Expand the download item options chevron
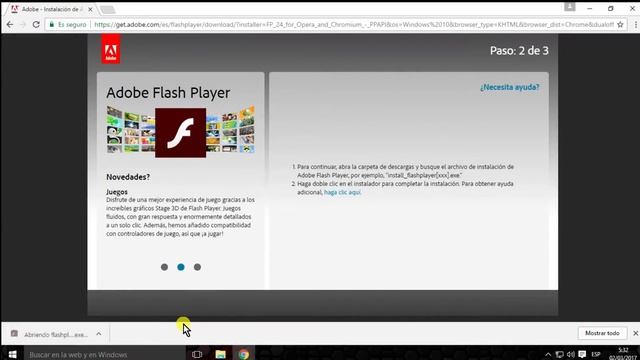Screen dimensions: 640x360 [99, 334]
